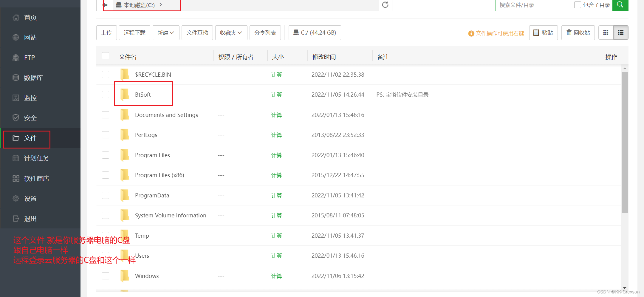Click the 文件查找 button
The image size is (644, 297).
click(197, 33)
